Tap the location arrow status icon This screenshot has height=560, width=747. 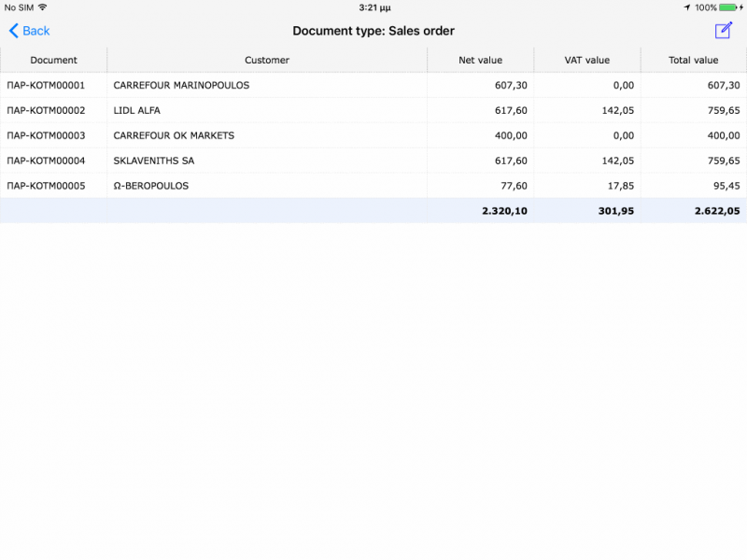pos(686,7)
